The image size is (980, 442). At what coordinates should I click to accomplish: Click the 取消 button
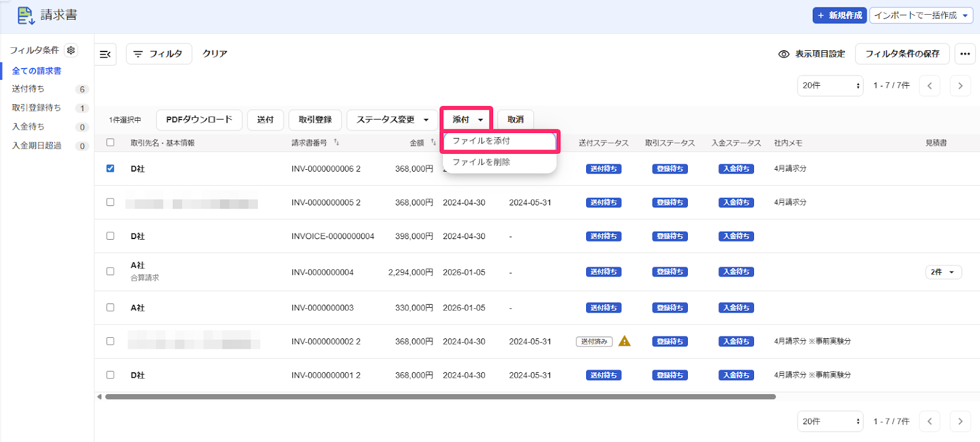tap(515, 120)
